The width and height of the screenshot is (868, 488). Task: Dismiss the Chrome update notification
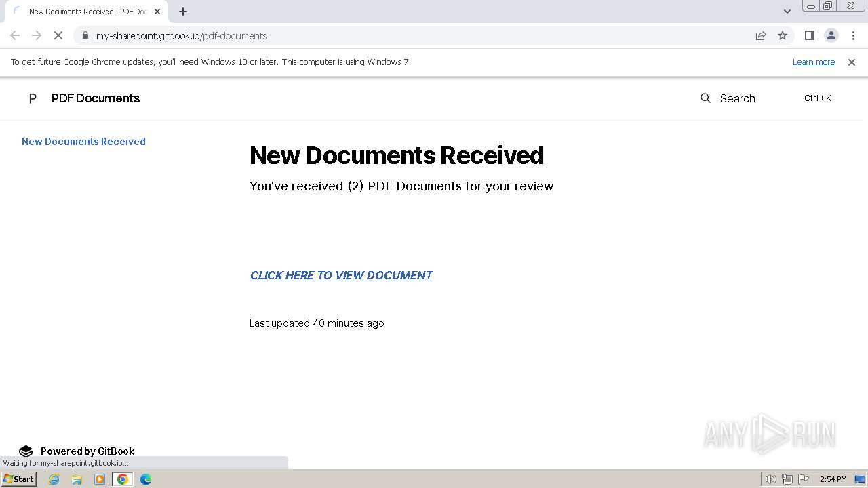point(852,62)
